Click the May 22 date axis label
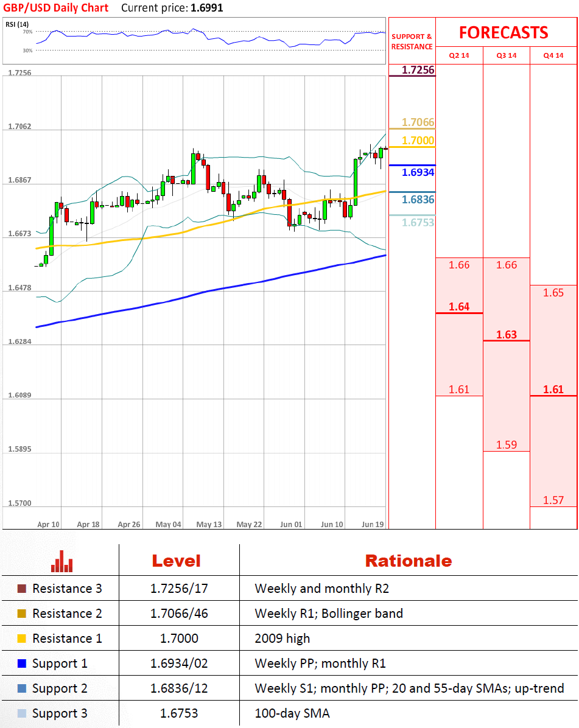 [250, 525]
